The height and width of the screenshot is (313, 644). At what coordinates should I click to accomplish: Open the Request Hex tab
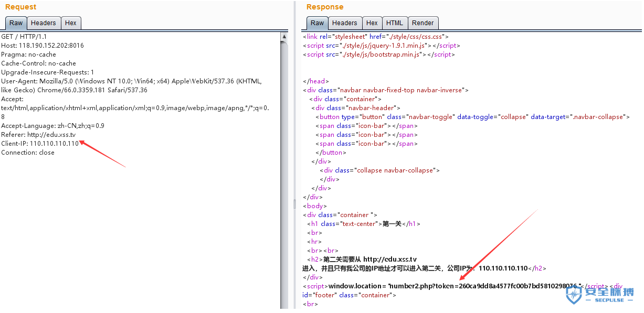[x=71, y=23]
